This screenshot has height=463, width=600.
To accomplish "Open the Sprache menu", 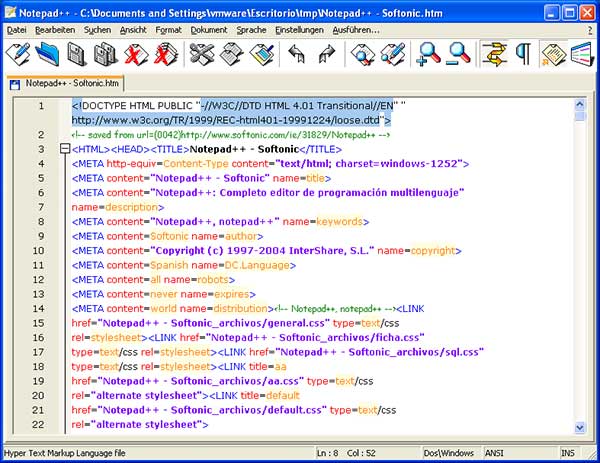I will (251, 30).
